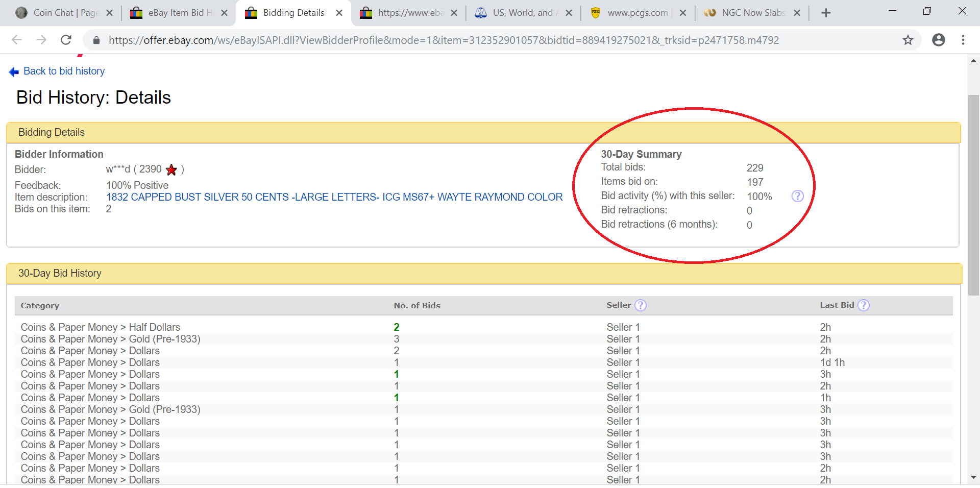Image resolution: width=980 pixels, height=488 pixels.
Task: Open the Chrome three-dot menu
Action: [963, 40]
